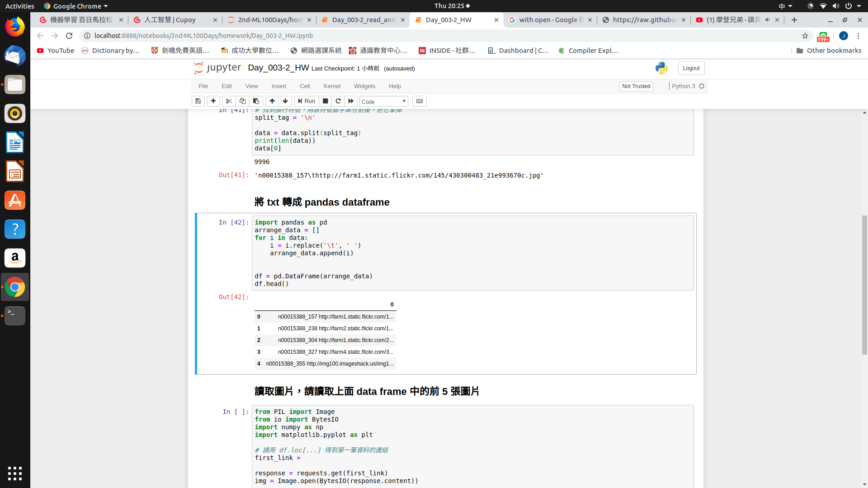The width and height of the screenshot is (868, 488).
Task: Open the cell type Code dropdown
Action: 384,102
